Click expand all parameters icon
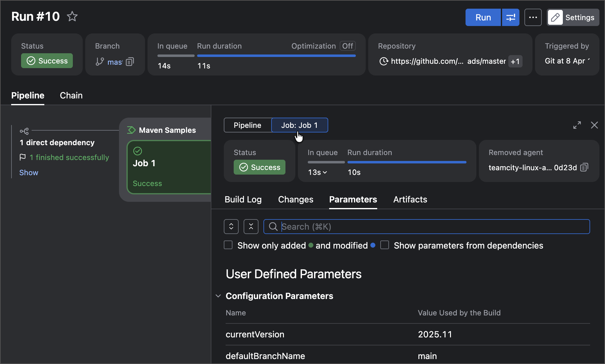 coord(231,227)
